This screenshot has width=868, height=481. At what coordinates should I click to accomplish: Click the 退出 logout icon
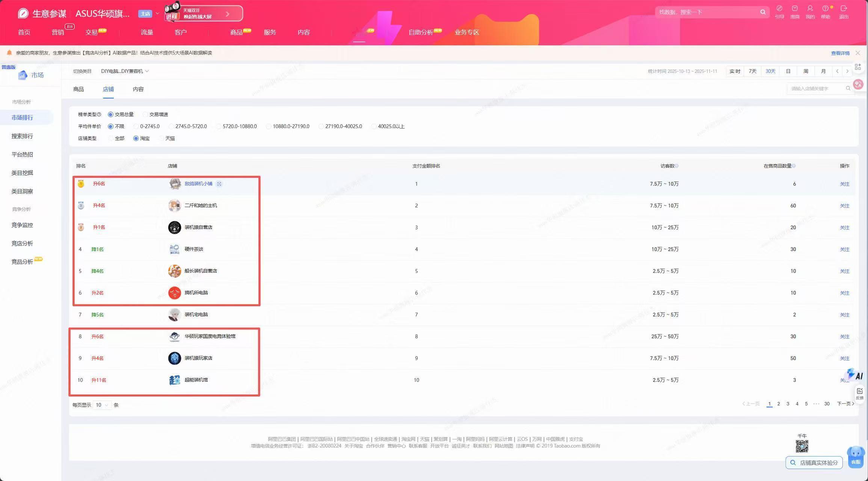(x=844, y=9)
